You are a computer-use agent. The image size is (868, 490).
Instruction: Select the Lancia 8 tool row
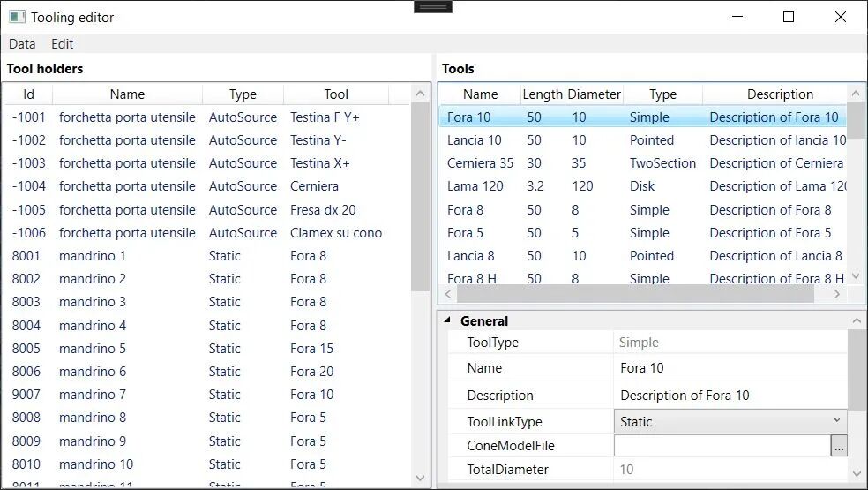pos(643,256)
